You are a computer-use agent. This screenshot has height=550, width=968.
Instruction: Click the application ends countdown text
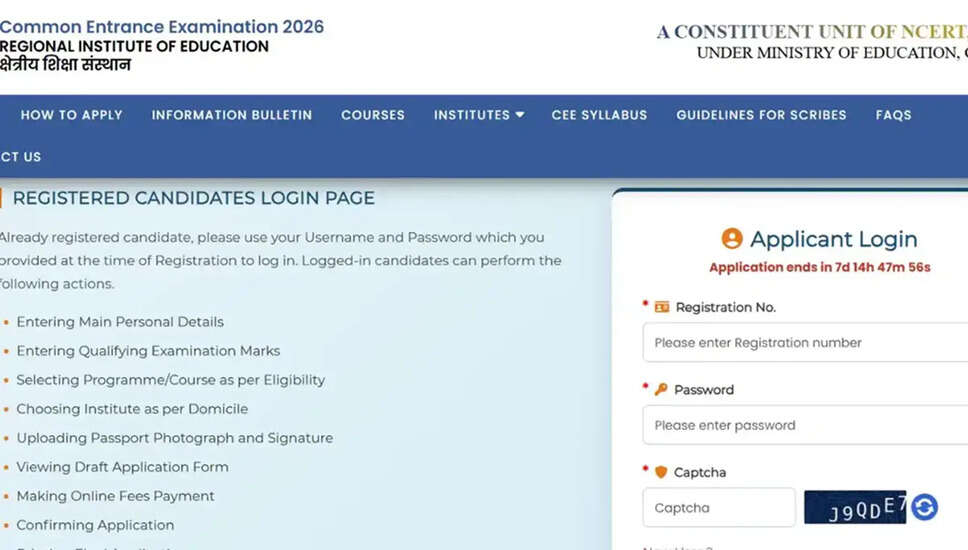(819, 267)
